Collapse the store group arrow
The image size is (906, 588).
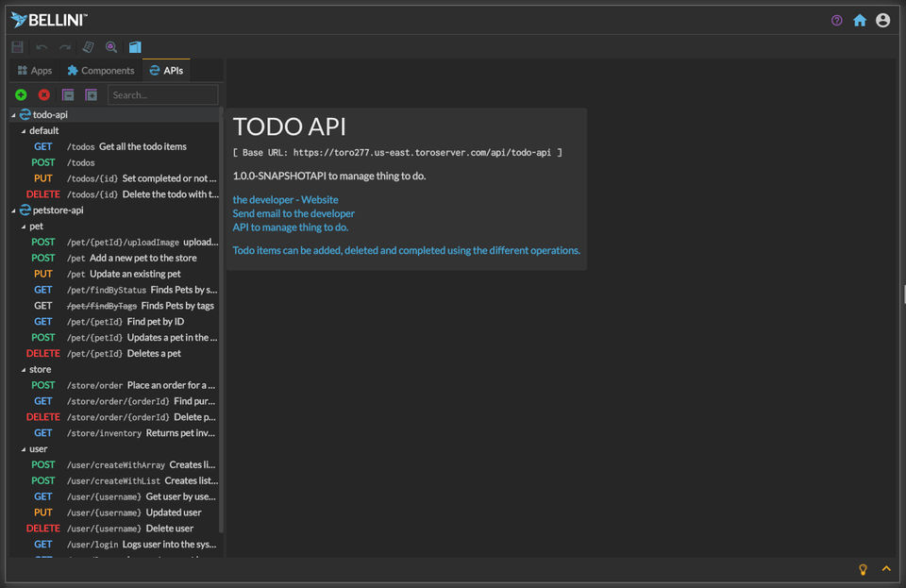click(24, 370)
